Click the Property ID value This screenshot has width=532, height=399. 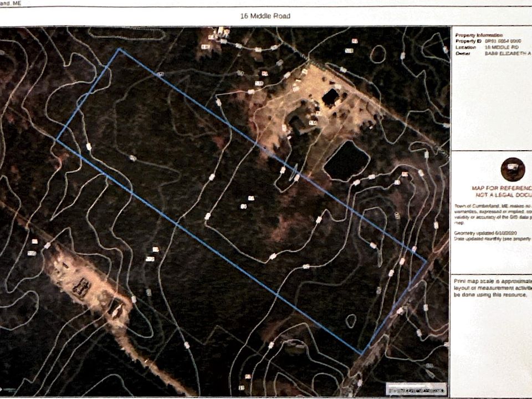(x=503, y=41)
